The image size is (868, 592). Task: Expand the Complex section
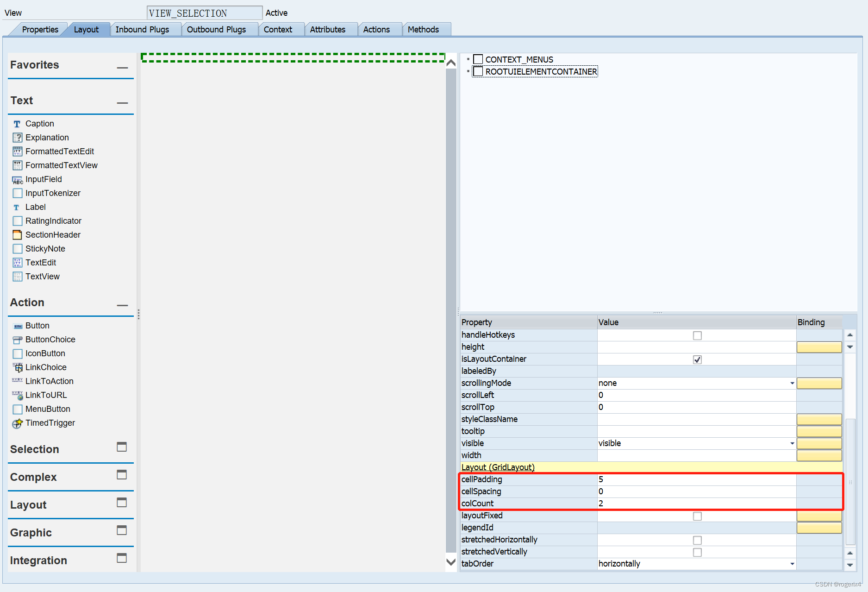point(122,475)
